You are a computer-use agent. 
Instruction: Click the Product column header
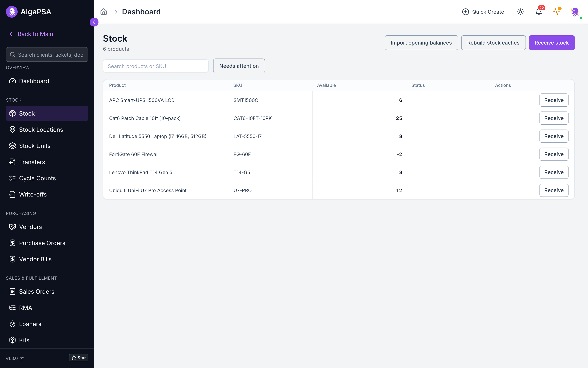point(117,85)
